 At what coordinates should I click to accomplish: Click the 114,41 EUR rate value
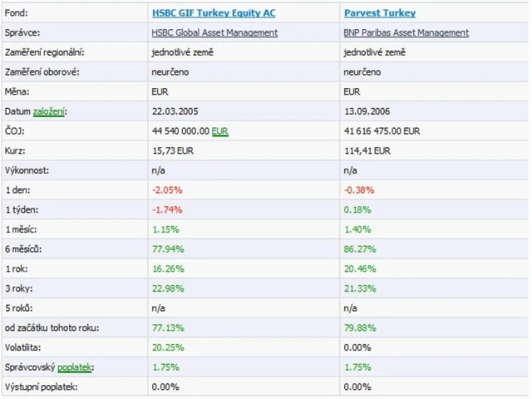pyautogui.click(x=367, y=150)
